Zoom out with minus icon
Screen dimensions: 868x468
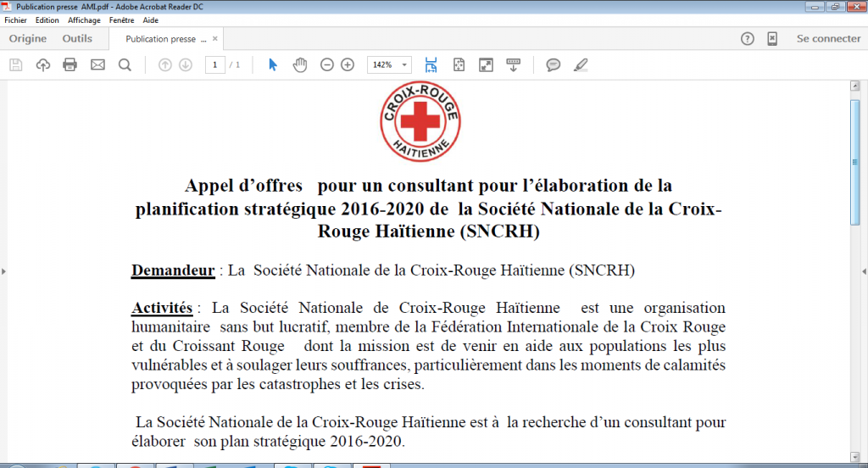(x=327, y=64)
